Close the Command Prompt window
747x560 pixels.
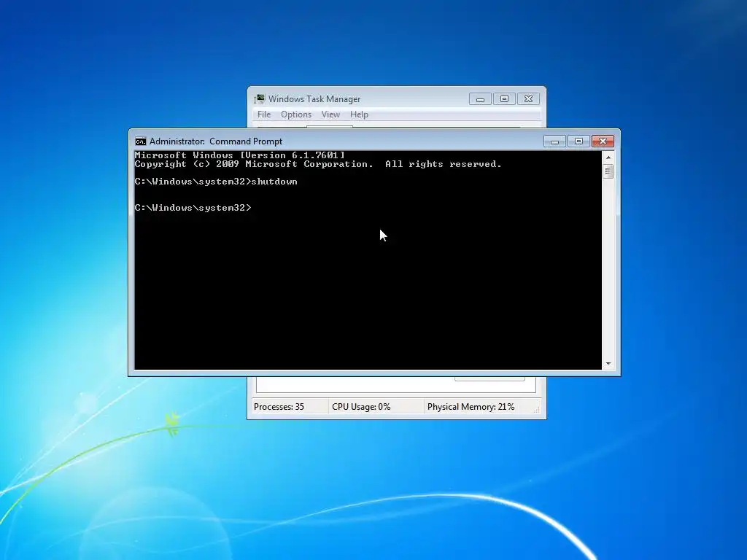tap(603, 141)
